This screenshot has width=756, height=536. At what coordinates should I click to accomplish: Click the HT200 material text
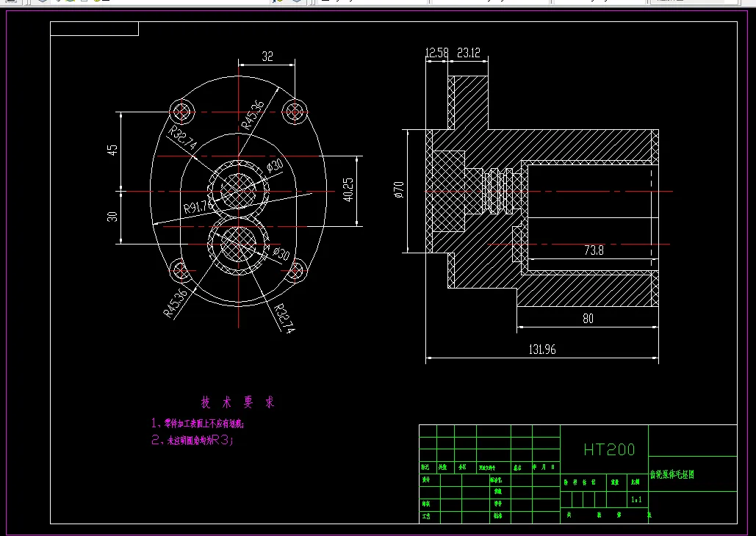pos(609,449)
